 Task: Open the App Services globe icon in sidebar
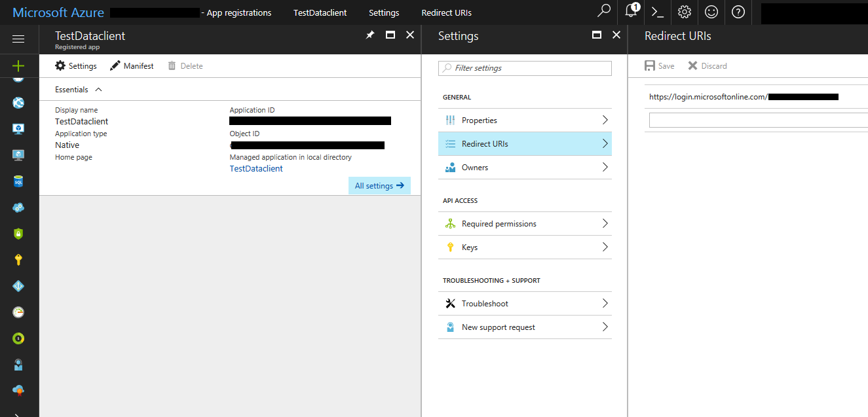(18, 103)
